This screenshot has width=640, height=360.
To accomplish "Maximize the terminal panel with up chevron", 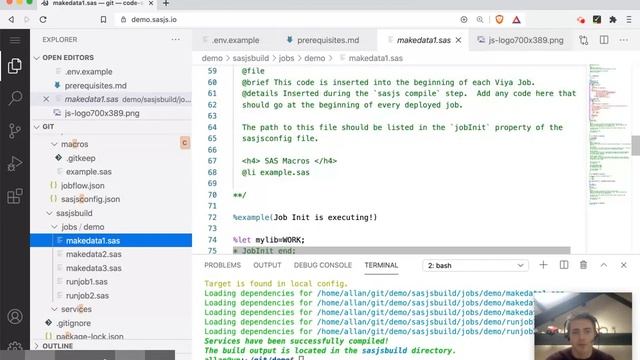I will click(x=604, y=265).
